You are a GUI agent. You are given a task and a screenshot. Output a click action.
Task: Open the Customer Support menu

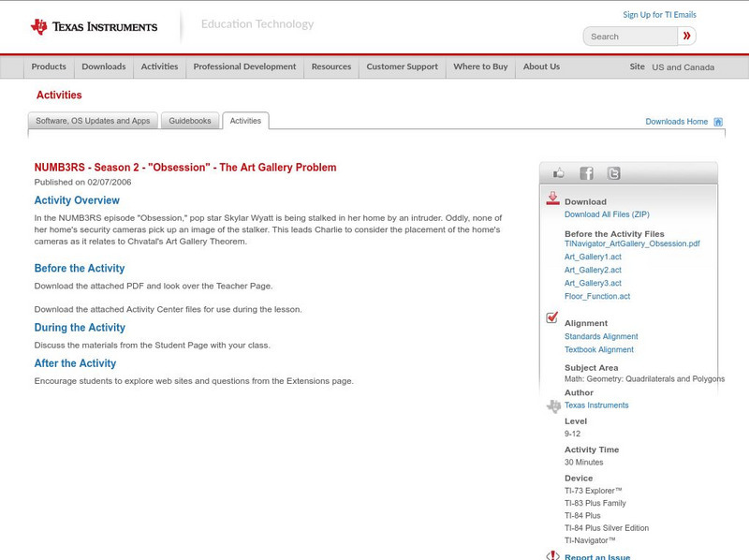(x=403, y=66)
